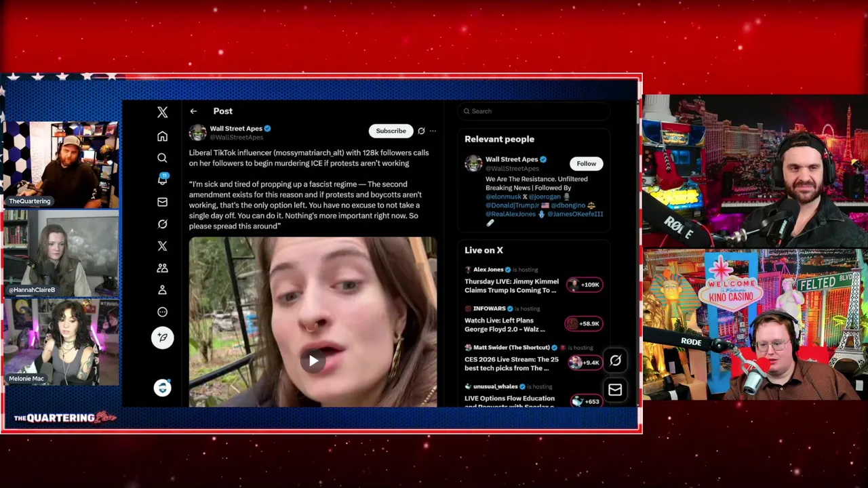Open the @JamesOKeefeIII mention link
Viewport: 868px width, 488px height.
[x=575, y=214]
